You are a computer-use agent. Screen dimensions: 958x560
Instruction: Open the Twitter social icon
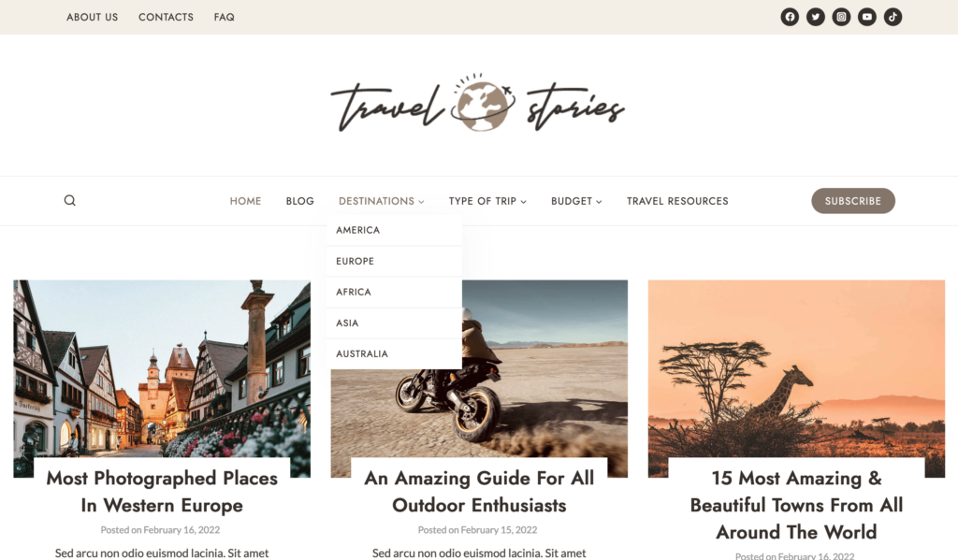(815, 17)
